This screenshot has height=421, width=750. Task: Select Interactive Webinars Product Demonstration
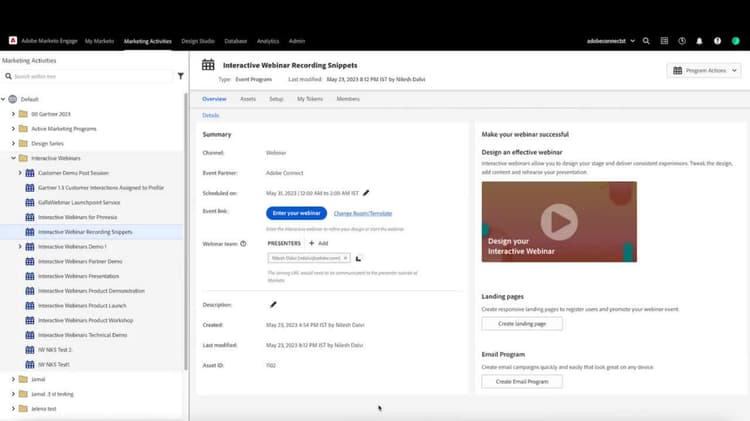click(x=91, y=291)
